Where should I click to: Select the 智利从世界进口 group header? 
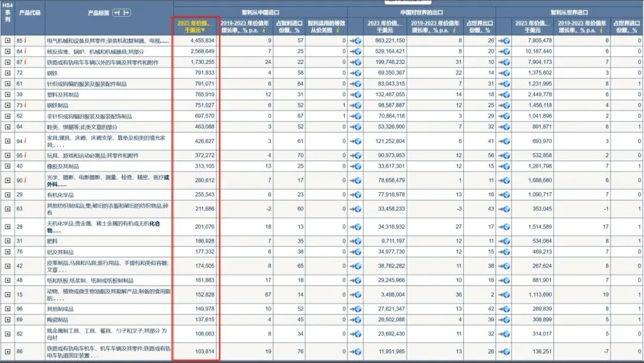(569, 13)
